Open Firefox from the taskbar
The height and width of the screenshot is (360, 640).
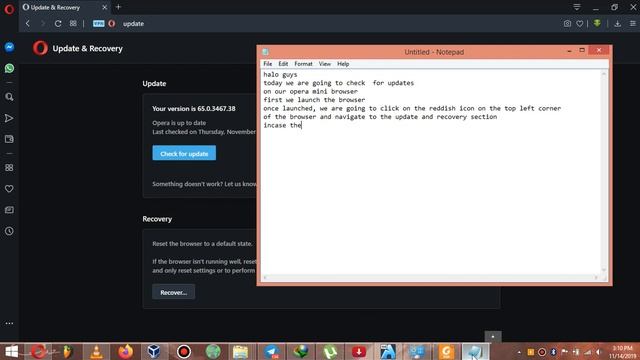pyautogui.click(x=125, y=351)
